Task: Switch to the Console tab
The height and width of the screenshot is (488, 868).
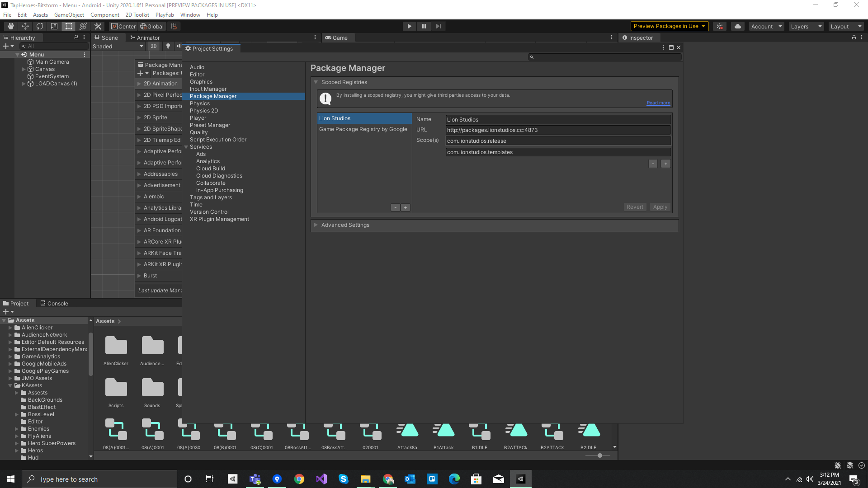Action: (x=54, y=303)
